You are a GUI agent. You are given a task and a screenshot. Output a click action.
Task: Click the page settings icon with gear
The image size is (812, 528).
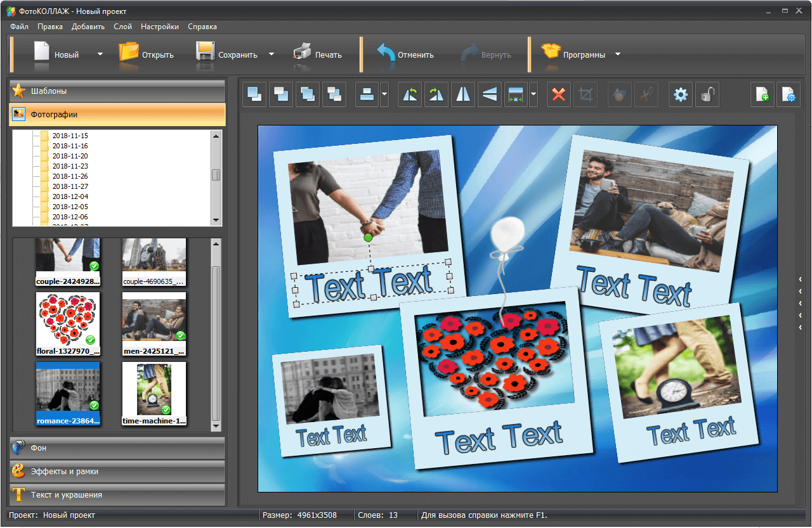click(789, 95)
